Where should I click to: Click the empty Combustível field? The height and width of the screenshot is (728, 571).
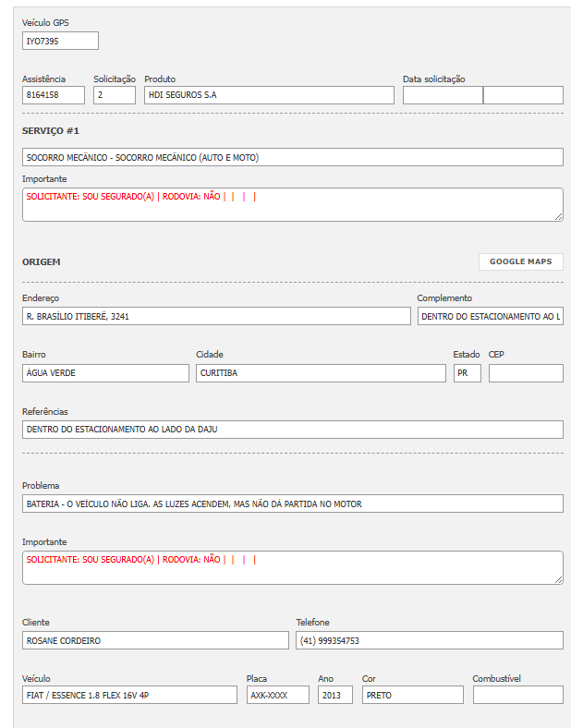pos(517,695)
